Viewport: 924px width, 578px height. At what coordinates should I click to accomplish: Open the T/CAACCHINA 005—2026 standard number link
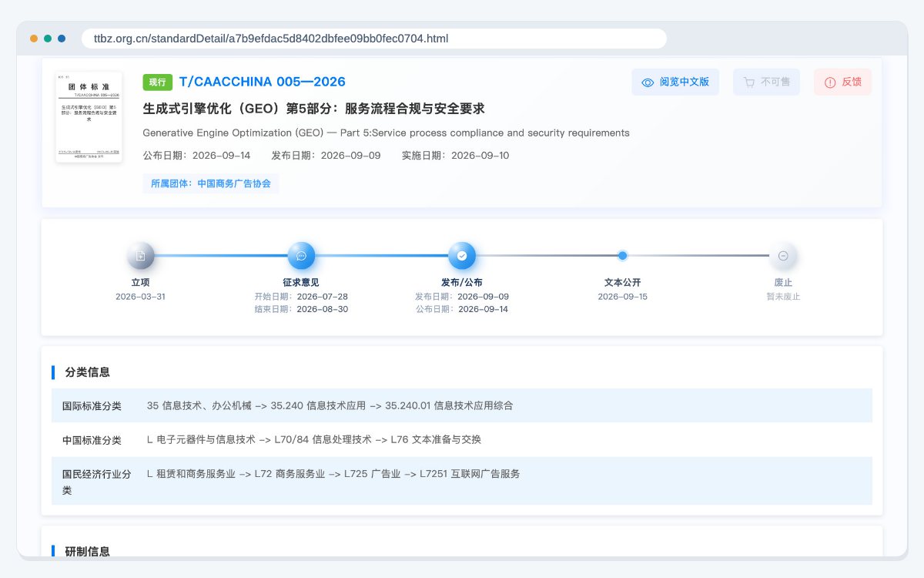click(x=262, y=82)
